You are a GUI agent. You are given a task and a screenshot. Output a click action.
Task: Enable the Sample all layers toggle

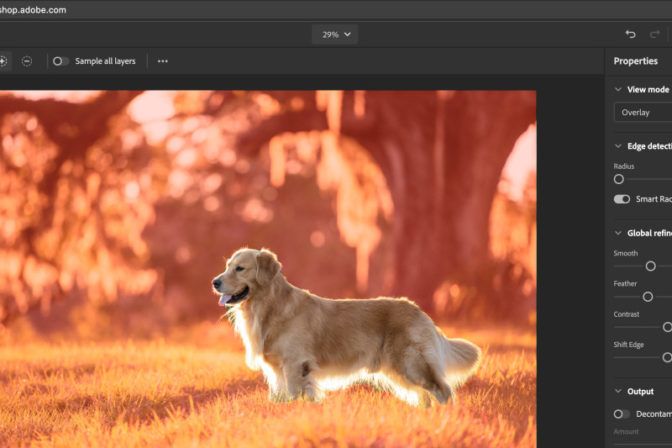pyautogui.click(x=61, y=61)
